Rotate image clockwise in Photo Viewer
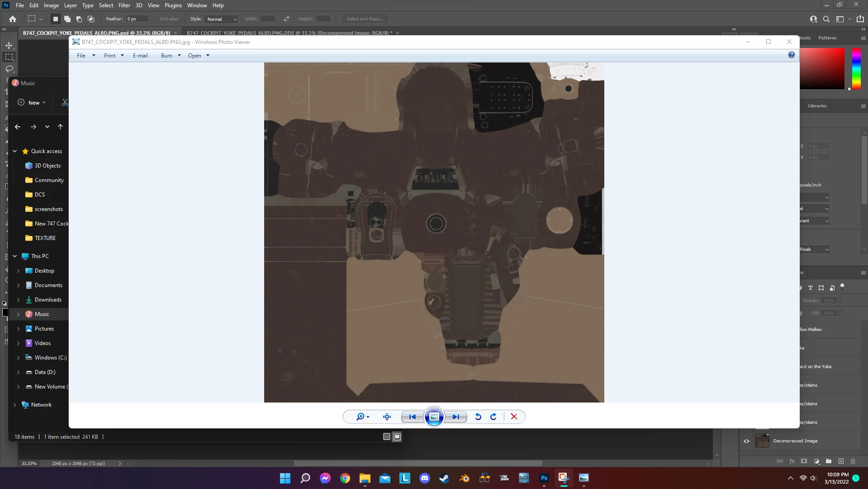 [x=493, y=417]
